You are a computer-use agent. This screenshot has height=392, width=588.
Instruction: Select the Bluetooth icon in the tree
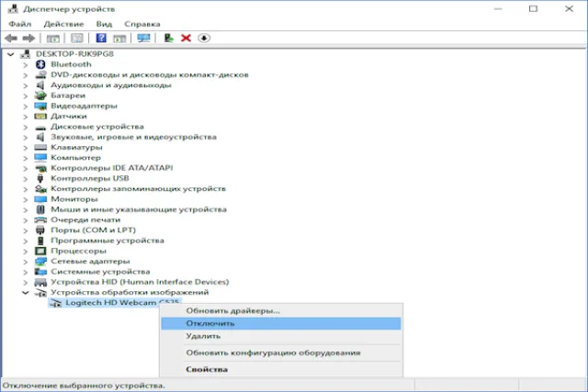point(40,64)
